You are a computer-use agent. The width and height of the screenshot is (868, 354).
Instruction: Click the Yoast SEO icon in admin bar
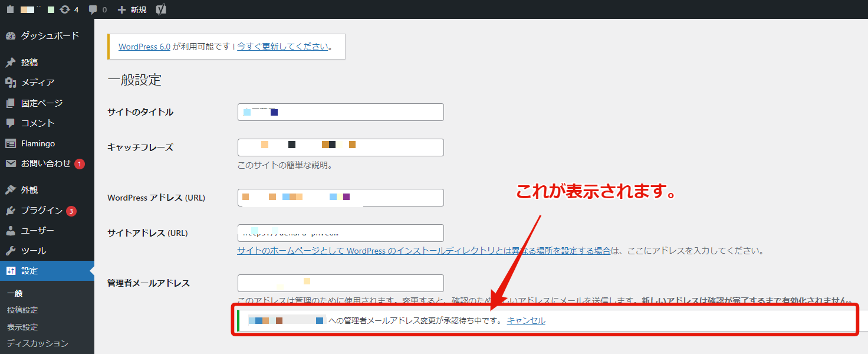160,9
